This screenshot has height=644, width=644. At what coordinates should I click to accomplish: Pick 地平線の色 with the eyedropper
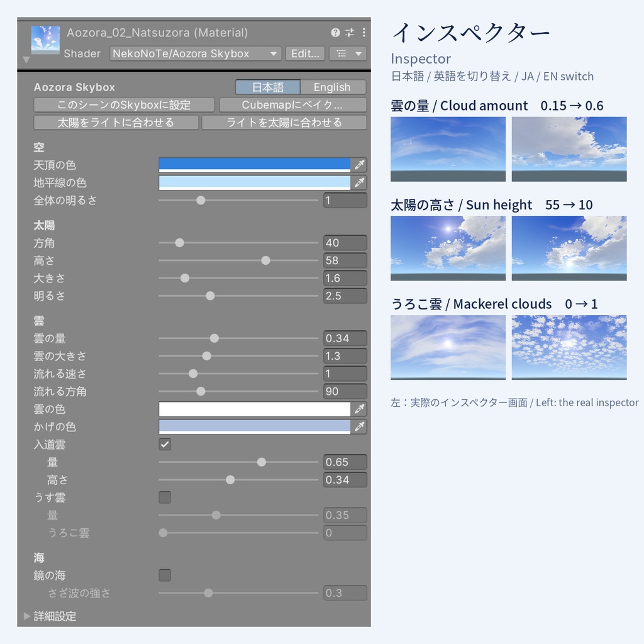pyautogui.click(x=359, y=183)
